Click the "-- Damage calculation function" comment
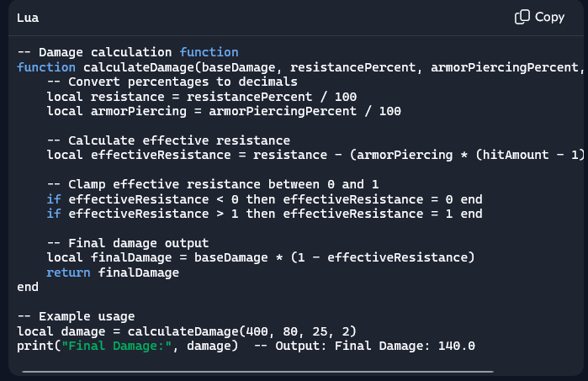588x381 pixels. pos(127,52)
